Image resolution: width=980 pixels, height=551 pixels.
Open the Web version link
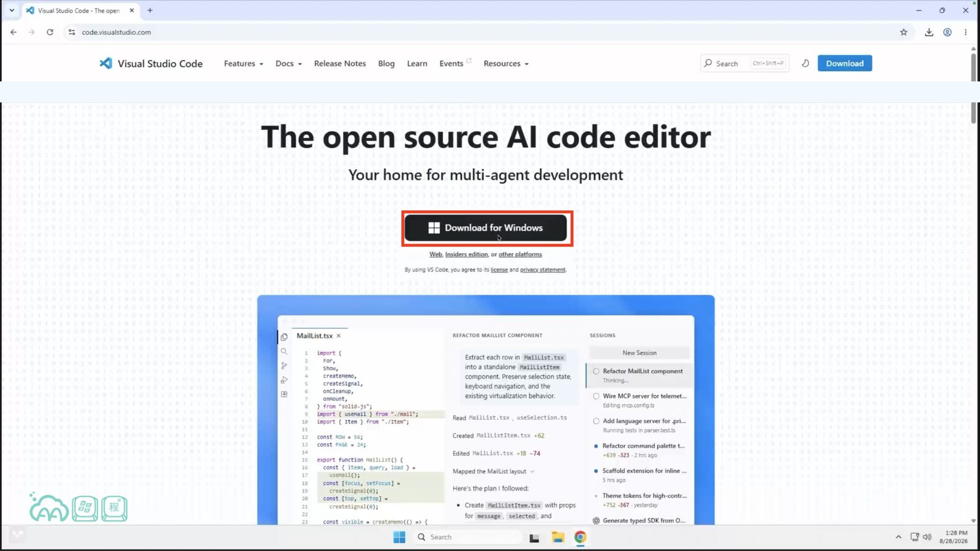[435, 254]
